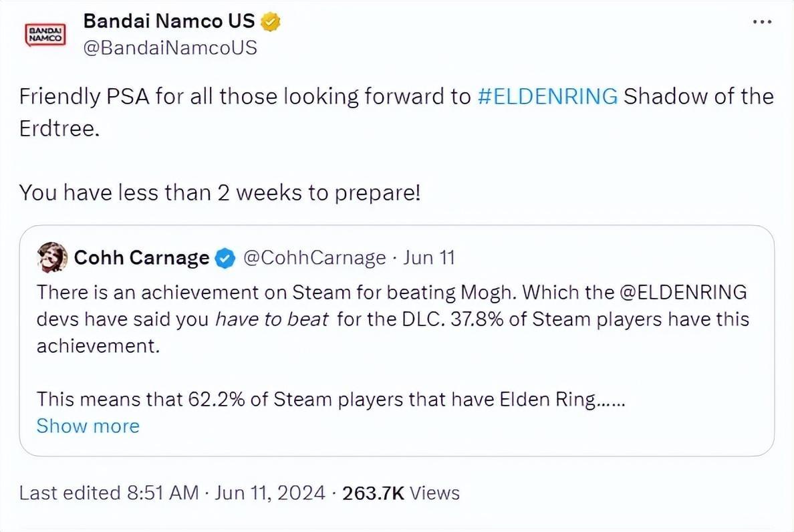Click the @CohhCarnage handle

(314, 258)
